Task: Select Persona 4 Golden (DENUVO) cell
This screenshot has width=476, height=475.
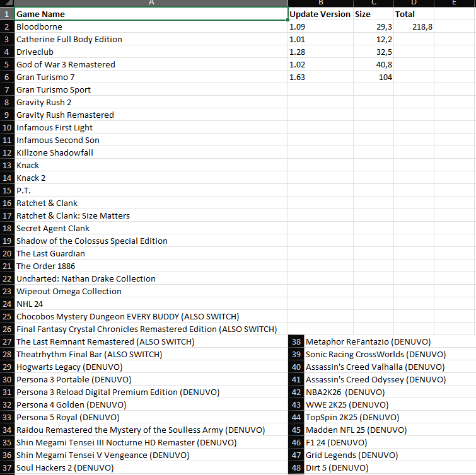Action: 151,404
